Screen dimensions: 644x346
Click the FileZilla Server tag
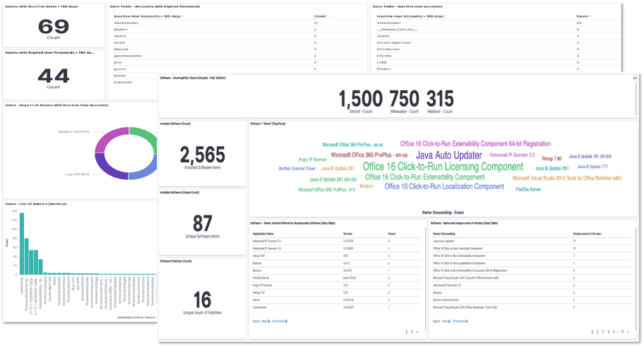tap(530, 189)
